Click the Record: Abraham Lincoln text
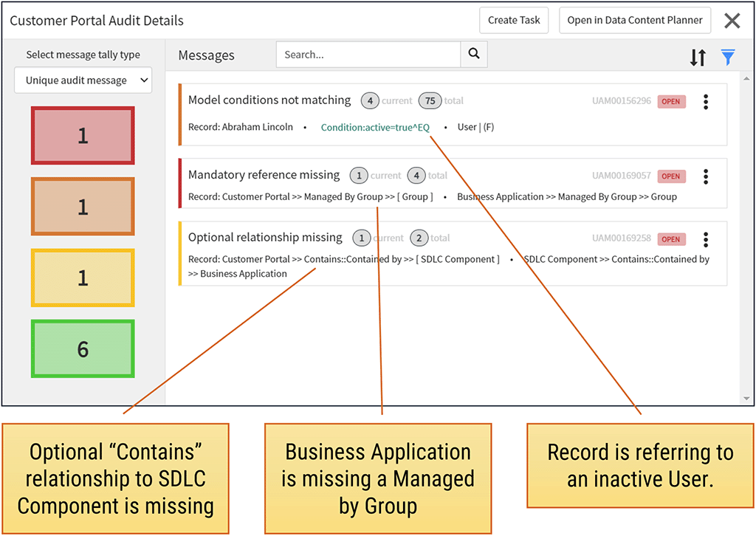 [x=241, y=127]
